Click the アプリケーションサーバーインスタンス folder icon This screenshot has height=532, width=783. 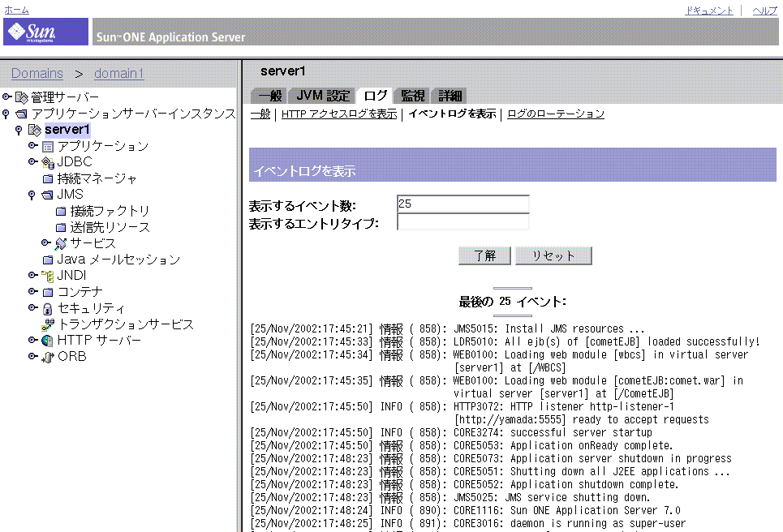pos(21,114)
